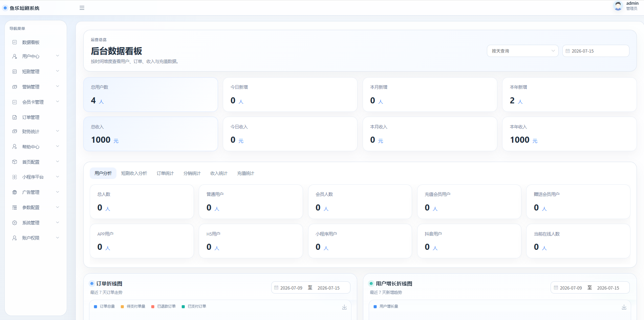Expand the 用户中心 submenu

[x=36, y=56]
